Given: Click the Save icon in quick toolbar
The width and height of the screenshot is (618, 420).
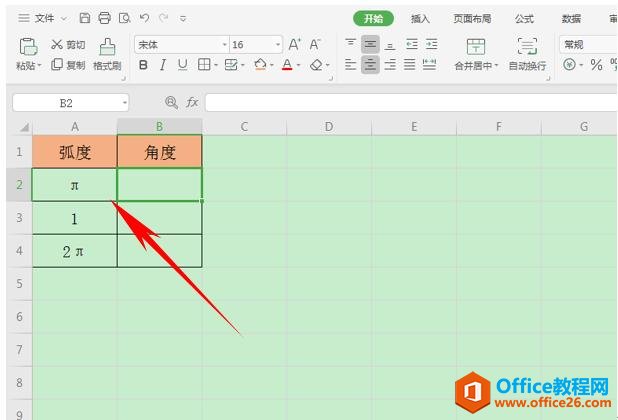Looking at the screenshot, I should 85,18.
